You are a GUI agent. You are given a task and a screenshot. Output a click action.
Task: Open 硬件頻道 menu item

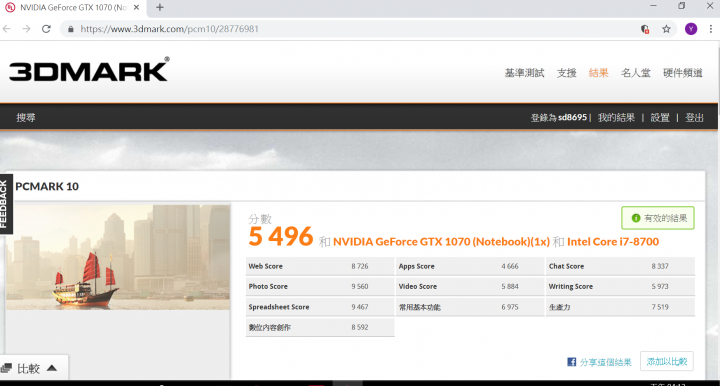point(682,73)
